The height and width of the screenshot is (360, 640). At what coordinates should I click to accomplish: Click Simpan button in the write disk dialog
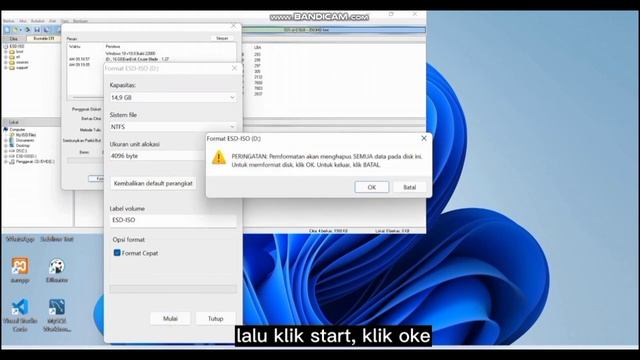tap(222, 38)
